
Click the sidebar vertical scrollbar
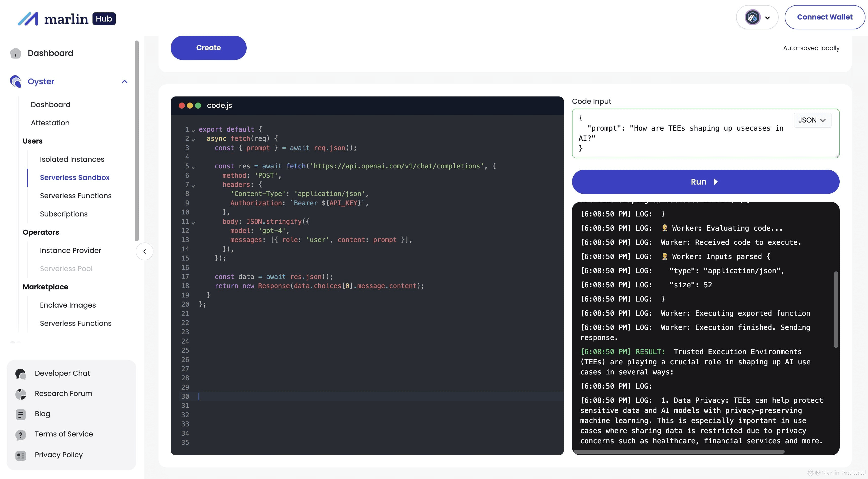pos(136,141)
